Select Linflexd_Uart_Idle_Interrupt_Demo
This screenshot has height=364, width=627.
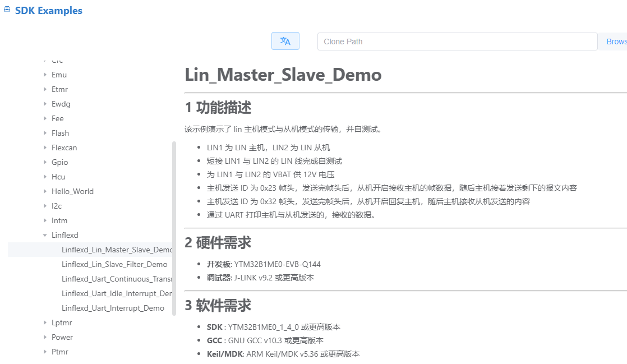click(x=114, y=293)
